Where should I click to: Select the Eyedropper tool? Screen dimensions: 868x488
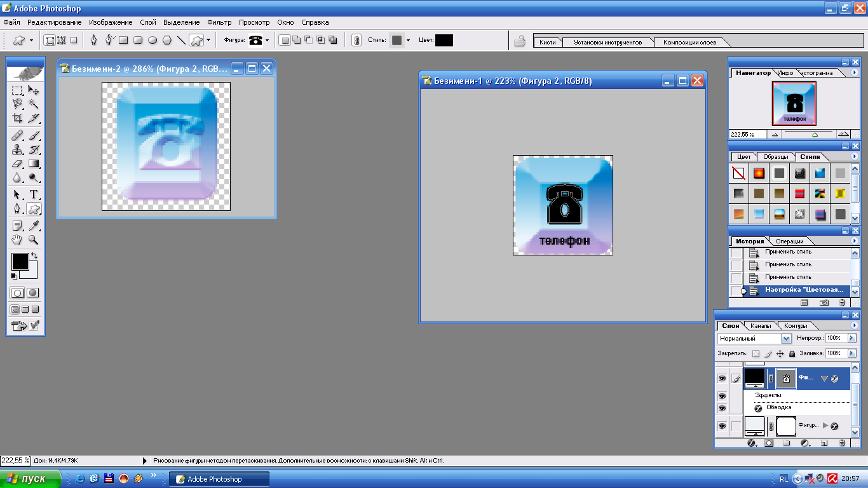coord(34,226)
